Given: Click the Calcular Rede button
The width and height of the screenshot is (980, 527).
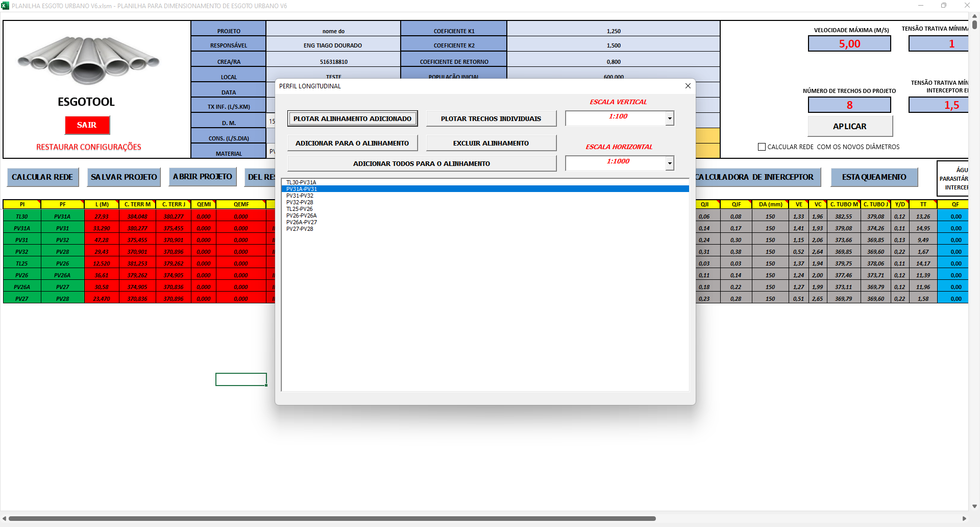Looking at the screenshot, I should click(x=42, y=177).
